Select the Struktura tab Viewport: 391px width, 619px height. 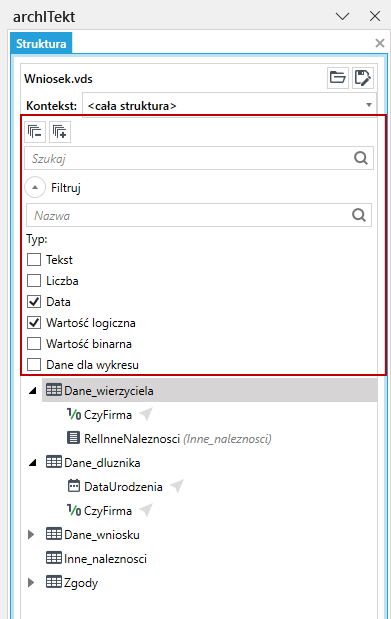click(41, 43)
